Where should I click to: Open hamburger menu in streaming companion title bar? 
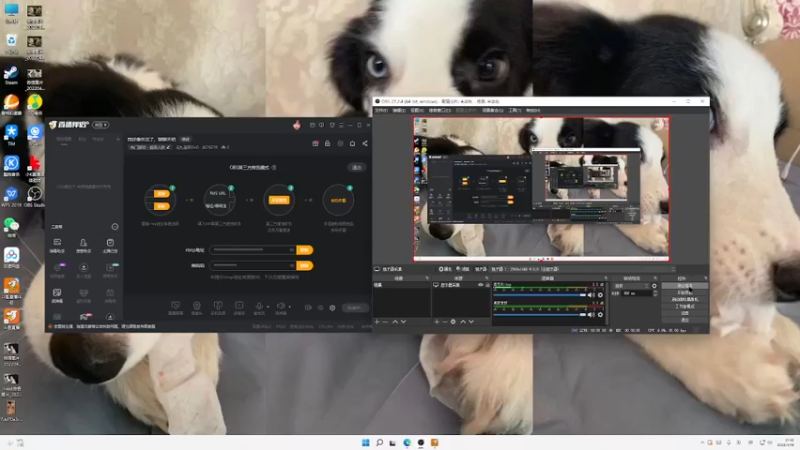341,125
